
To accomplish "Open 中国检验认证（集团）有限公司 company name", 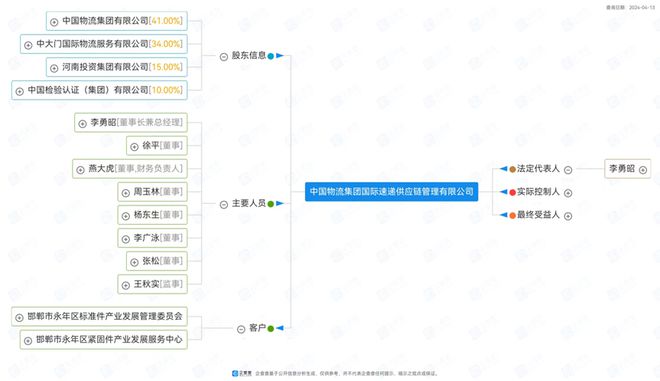I will 88,90.
